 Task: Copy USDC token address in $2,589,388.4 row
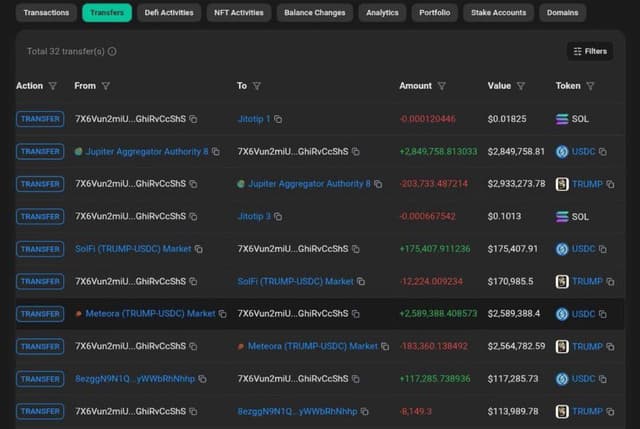[x=603, y=314]
